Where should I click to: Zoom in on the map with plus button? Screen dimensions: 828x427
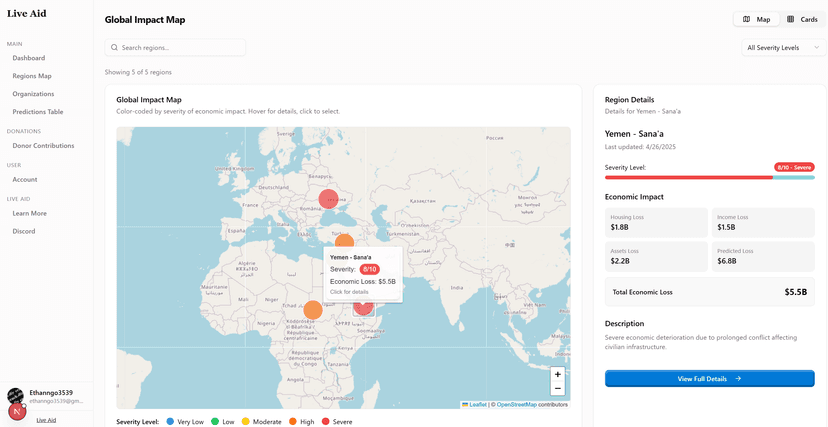[558, 374]
